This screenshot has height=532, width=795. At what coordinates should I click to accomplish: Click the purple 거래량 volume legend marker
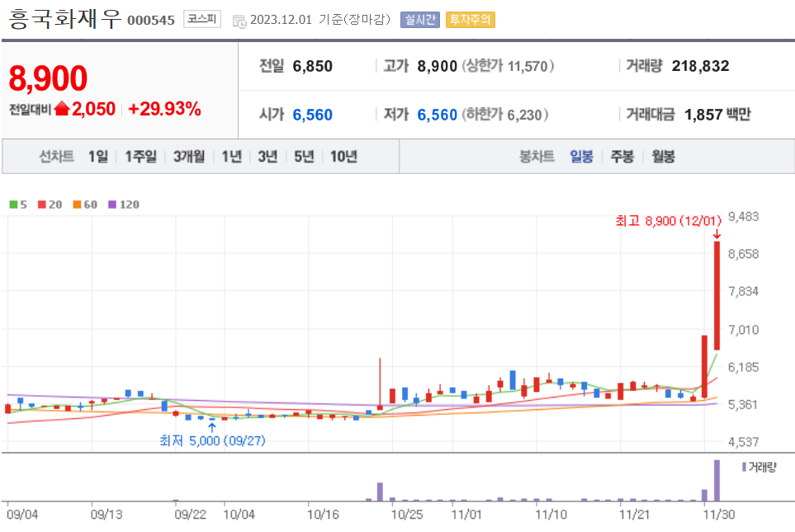pos(744,467)
